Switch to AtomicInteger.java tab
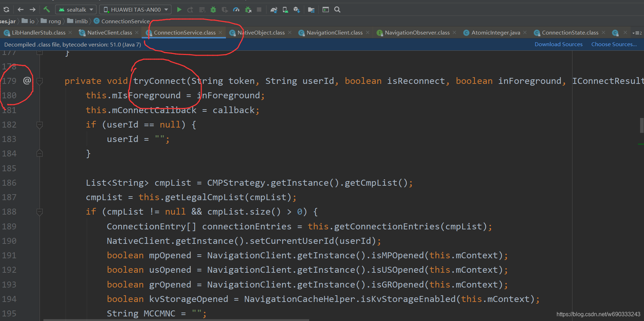This screenshot has width=644, height=321. 496,32
